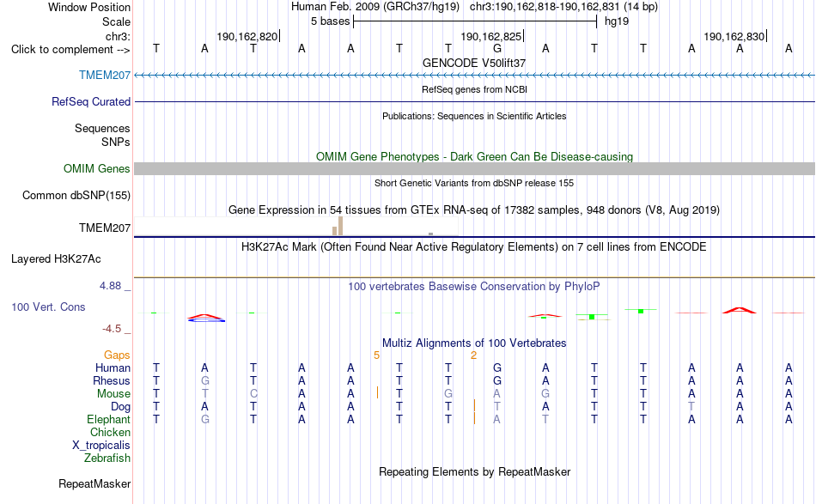Screen dimensions: 816x504
Task: Click the 'Click to complement -->' label
Action: 70,50
